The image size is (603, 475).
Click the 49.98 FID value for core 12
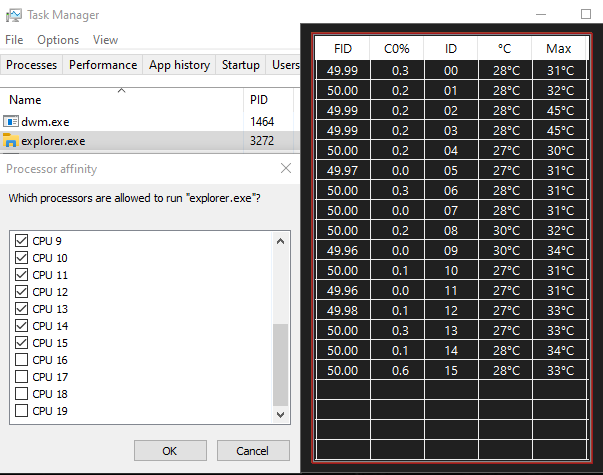point(343,310)
